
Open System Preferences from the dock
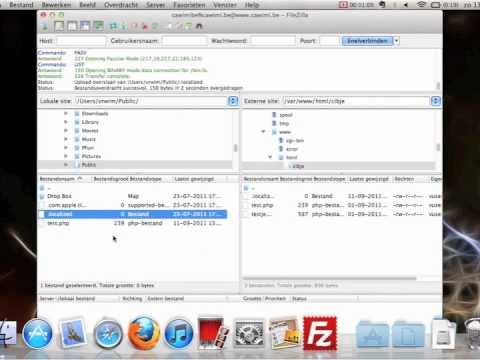[x=249, y=333]
